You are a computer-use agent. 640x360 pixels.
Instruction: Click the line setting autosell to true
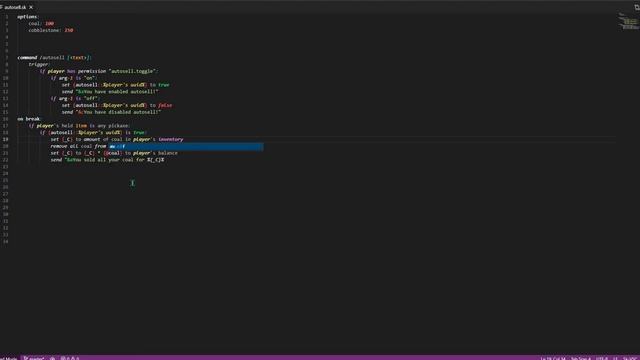click(116, 85)
